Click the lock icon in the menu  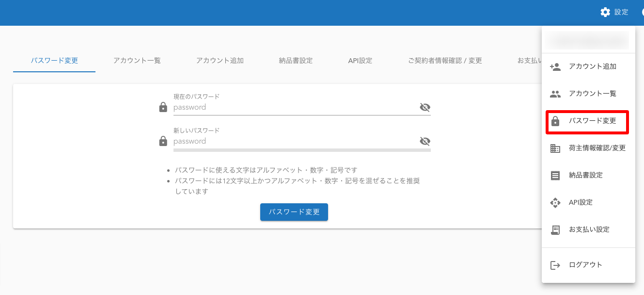[555, 121]
